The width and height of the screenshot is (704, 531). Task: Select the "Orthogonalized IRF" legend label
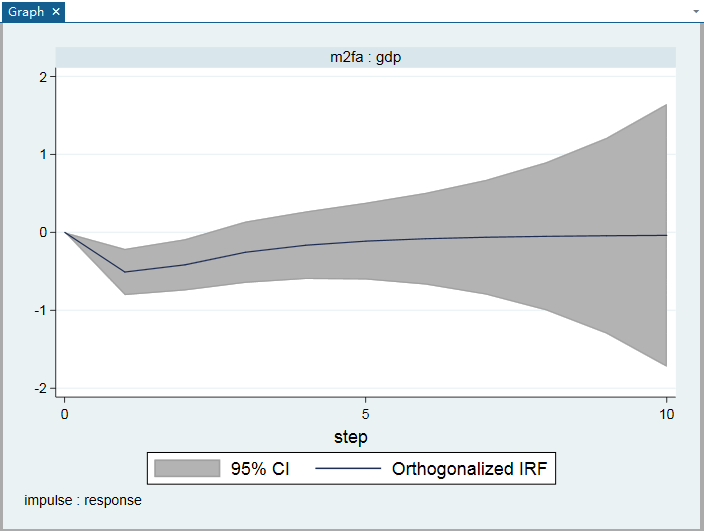(x=469, y=468)
